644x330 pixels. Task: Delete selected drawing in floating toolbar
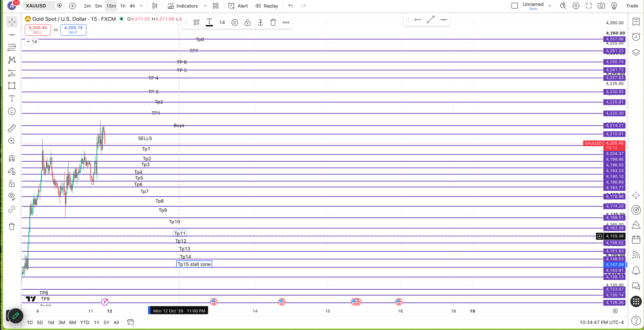tap(273, 23)
